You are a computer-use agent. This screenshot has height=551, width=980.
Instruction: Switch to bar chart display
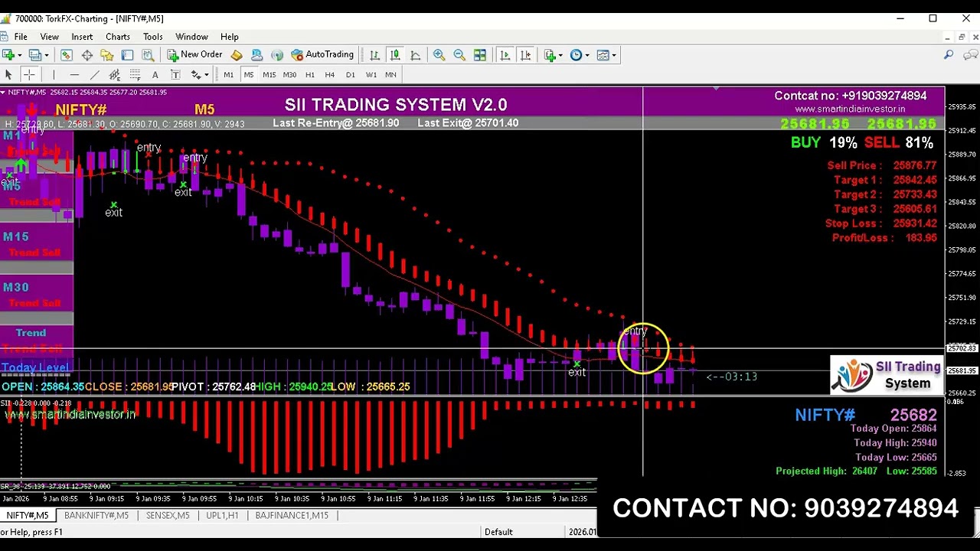point(374,55)
